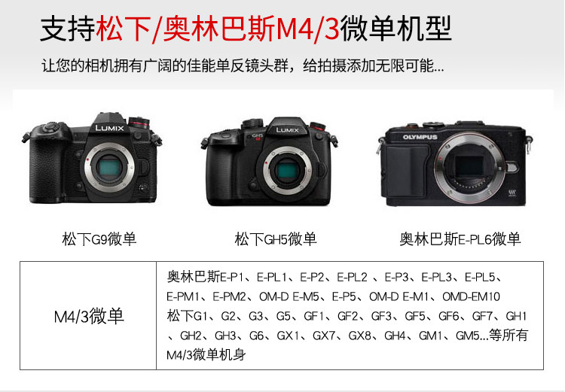Click OM-D E-M5 in compatibility list

[289, 296]
